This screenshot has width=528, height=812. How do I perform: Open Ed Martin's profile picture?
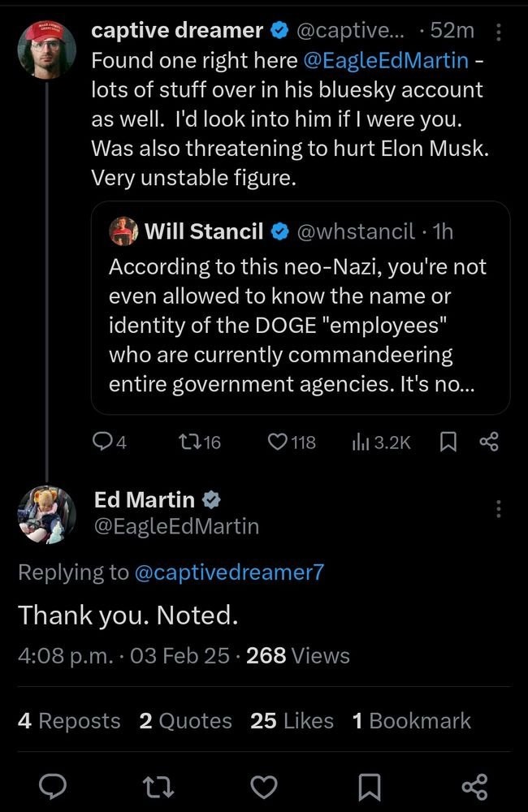coord(47,515)
